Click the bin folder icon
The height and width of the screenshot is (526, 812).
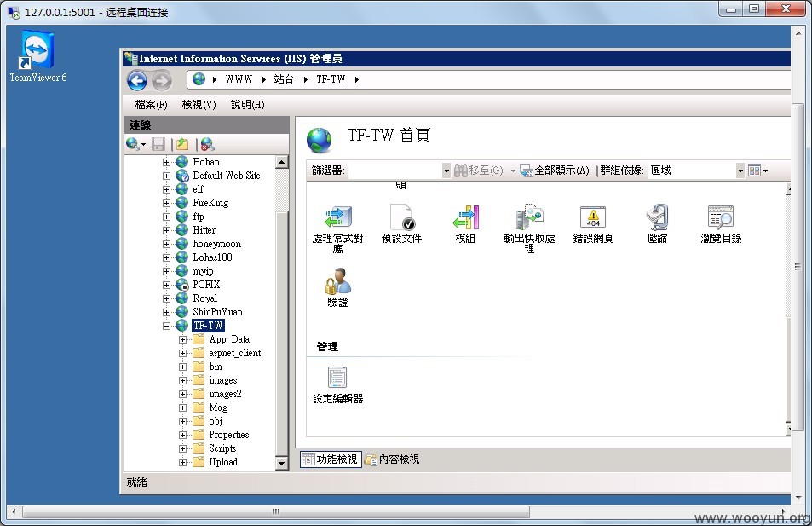(x=199, y=367)
